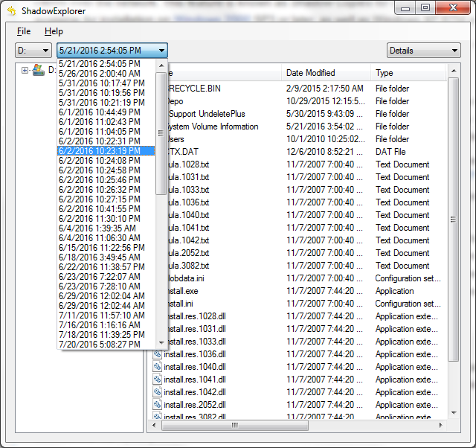Open the Help menu
This screenshot has height=448, width=476.
pos(54,31)
